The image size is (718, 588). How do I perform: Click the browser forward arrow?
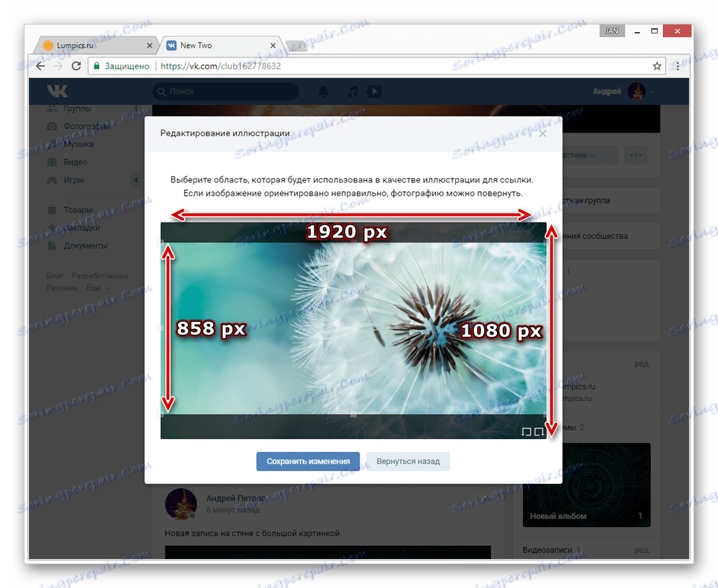tap(58, 66)
